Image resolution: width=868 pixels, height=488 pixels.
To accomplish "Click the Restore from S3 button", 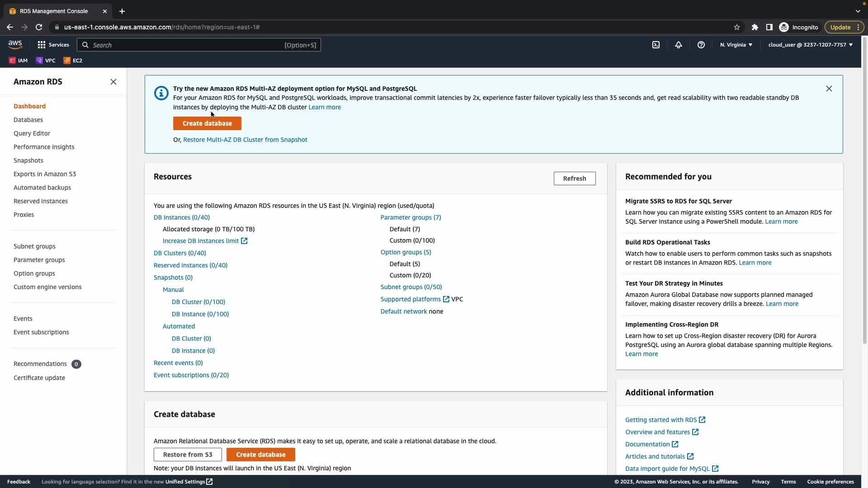I will [x=188, y=455].
